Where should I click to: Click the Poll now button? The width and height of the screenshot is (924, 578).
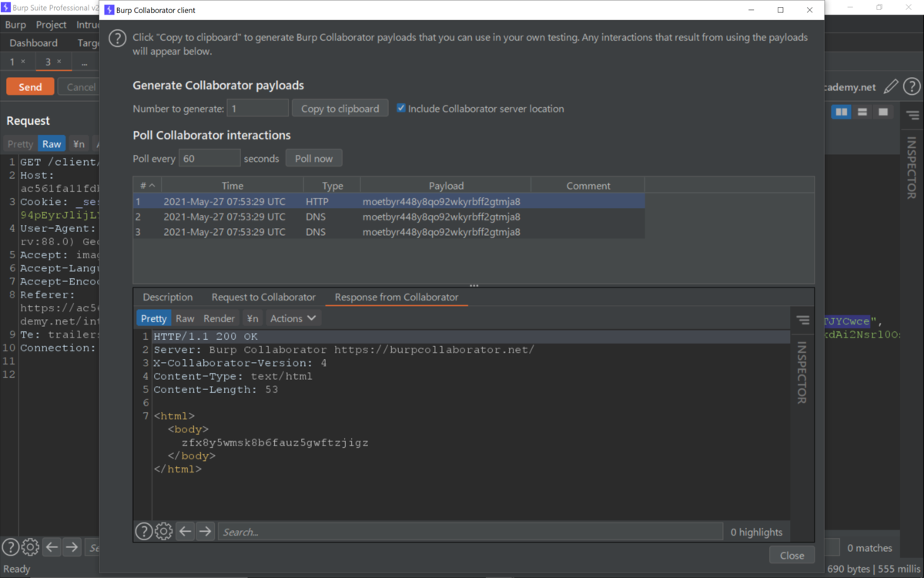point(314,159)
